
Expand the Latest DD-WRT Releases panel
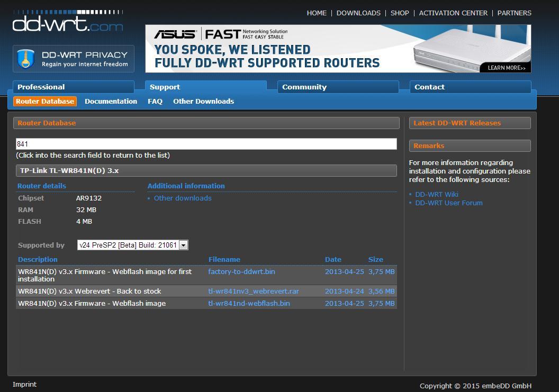coord(470,123)
